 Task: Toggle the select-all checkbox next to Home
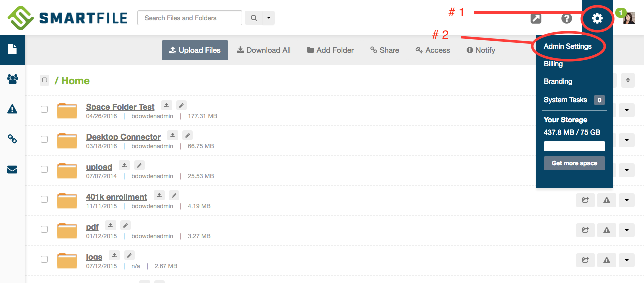(x=44, y=80)
